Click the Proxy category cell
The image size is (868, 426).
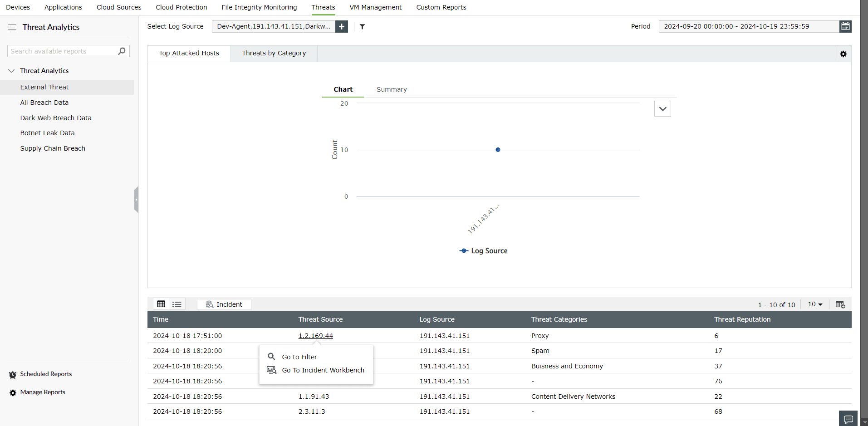coord(540,336)
